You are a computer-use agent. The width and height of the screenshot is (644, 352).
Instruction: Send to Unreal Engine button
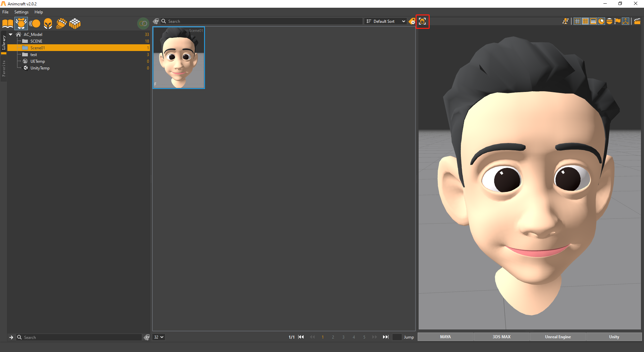pos(558,337)
